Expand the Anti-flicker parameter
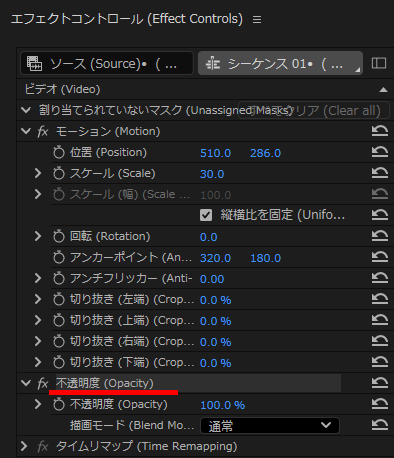Viewport: 394px width, 458px height. 38,278
